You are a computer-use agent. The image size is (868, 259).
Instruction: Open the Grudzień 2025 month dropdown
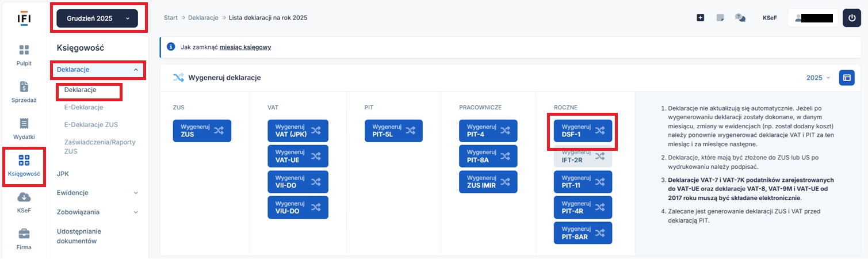(97, 18)
